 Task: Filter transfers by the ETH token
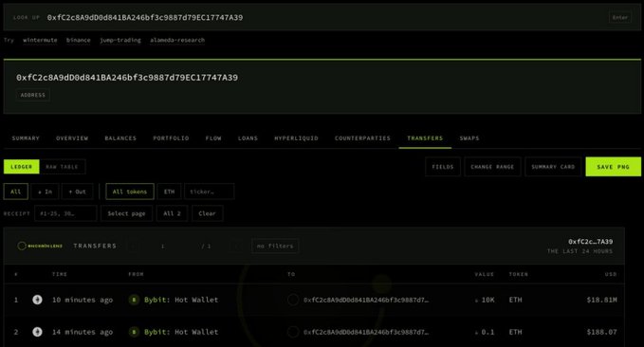[169, 192]
